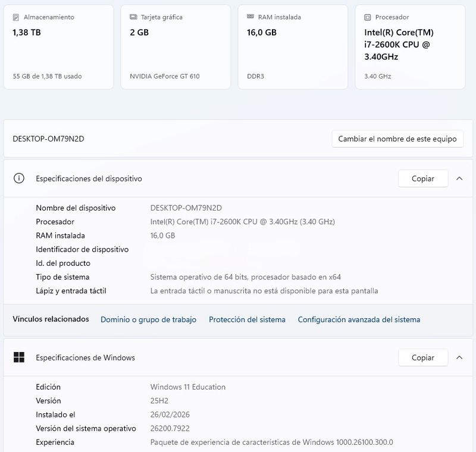
Task: Click the OS build value 26200.7922
Action: tap(170, 428)
